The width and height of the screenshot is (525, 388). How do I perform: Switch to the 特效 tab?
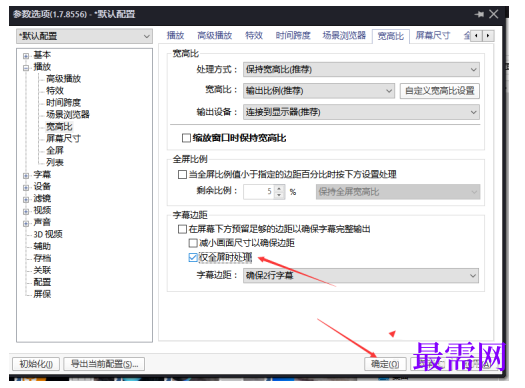(x=254, y=35)
